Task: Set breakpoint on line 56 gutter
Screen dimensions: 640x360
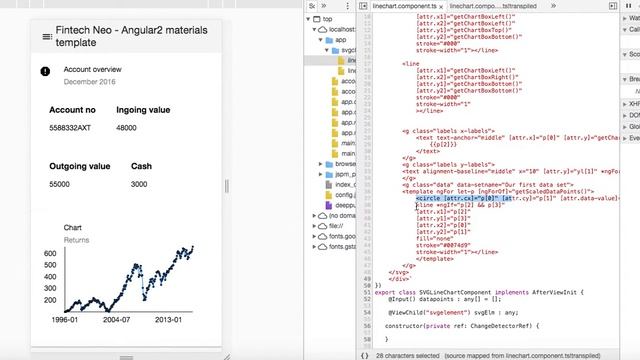Action: (367, 326)
